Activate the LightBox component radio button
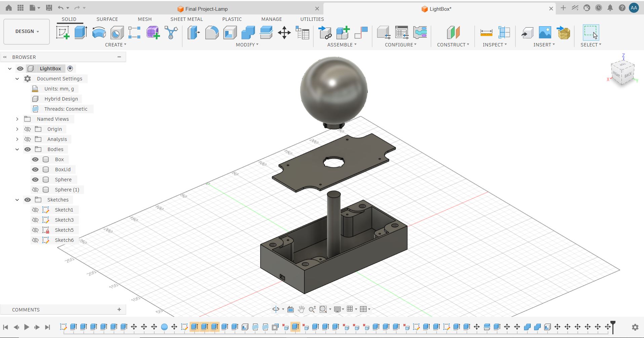 (70, 69)
